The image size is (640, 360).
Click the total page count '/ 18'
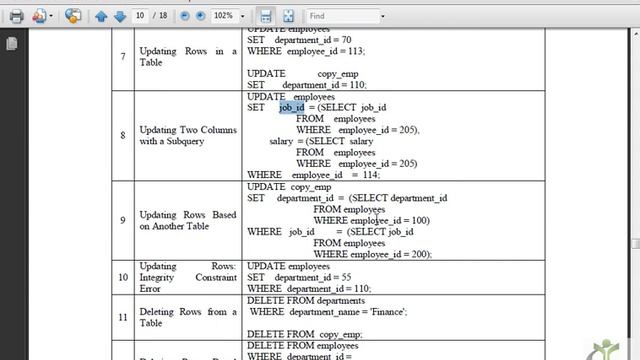(x=160, y=16)
